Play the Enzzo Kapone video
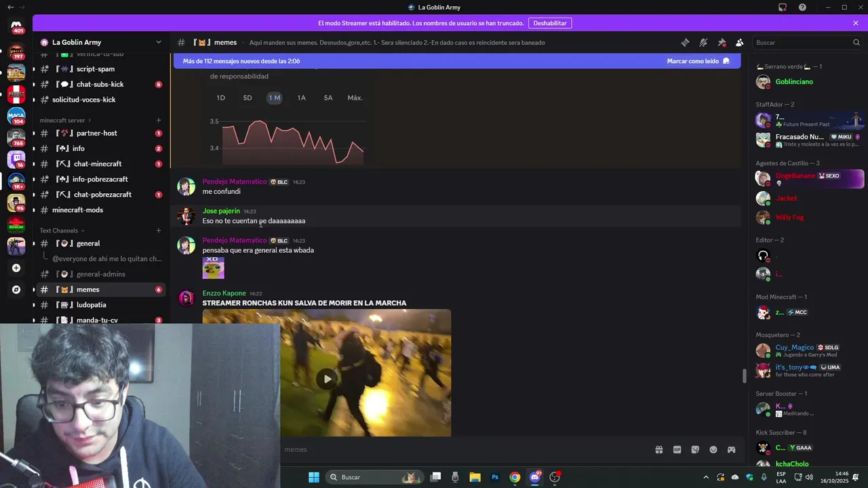Viewport: 868px width, 488px height. pyautogui.click(x=327, y=379)
